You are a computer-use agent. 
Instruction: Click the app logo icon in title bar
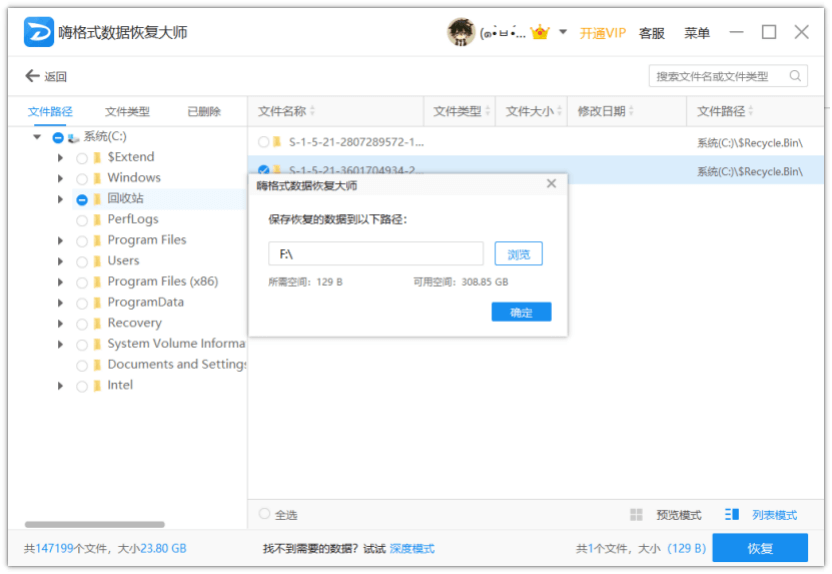click(38, 32)
